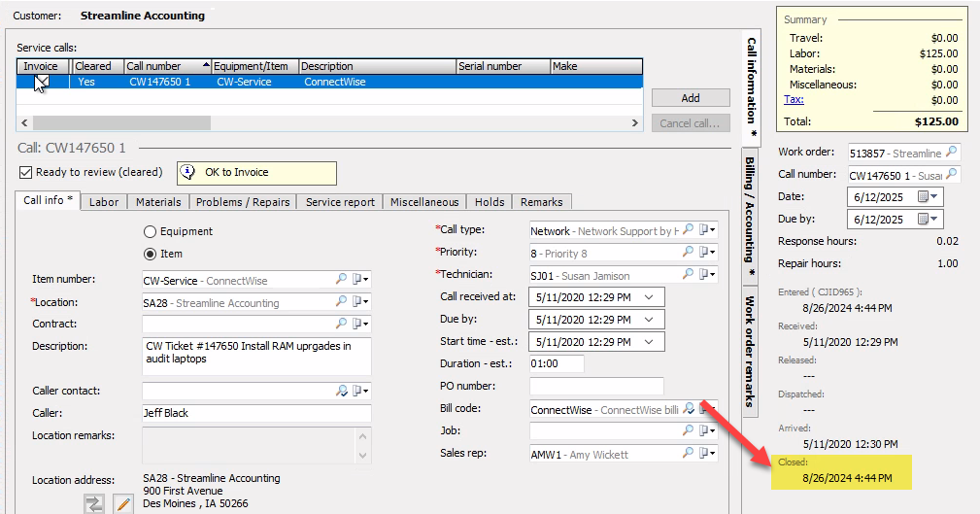Open lookup magnifier for Technician field

(688, 275)
